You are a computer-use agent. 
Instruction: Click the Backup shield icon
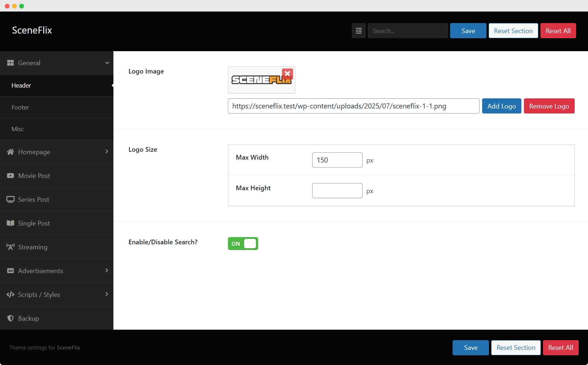pyautogui.click(x=10, y=318)
